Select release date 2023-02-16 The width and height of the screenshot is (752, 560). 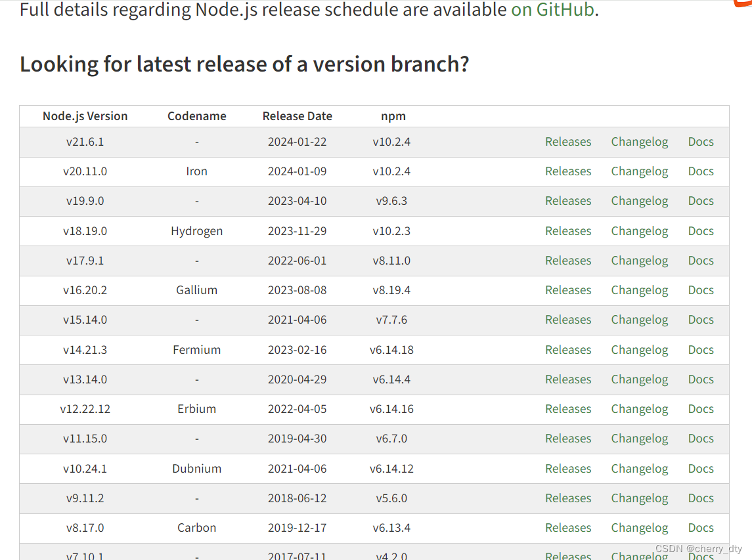click(x=297, y=350)
